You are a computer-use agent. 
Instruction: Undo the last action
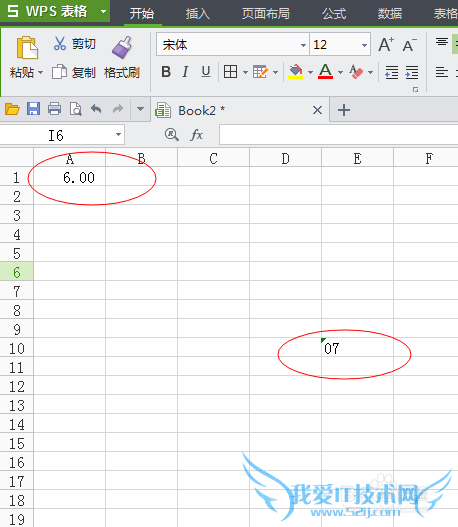coord(96,109)
